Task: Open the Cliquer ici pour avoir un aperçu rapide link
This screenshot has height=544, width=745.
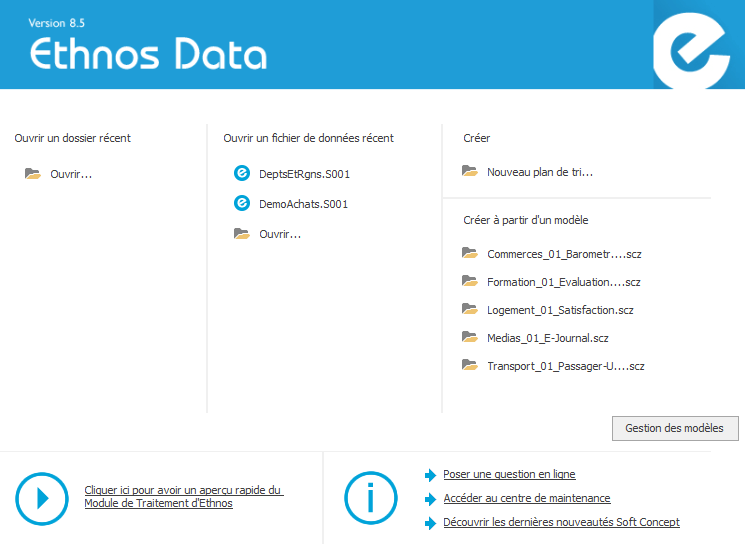Action: (x=184, y=496)
